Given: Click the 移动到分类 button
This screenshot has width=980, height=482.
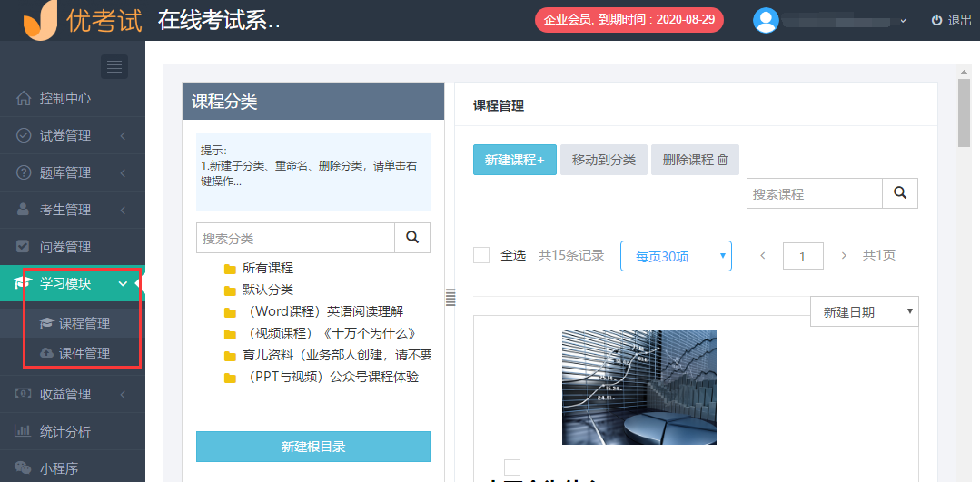Looking at the screenshot, I should click(x=604, y=159).
